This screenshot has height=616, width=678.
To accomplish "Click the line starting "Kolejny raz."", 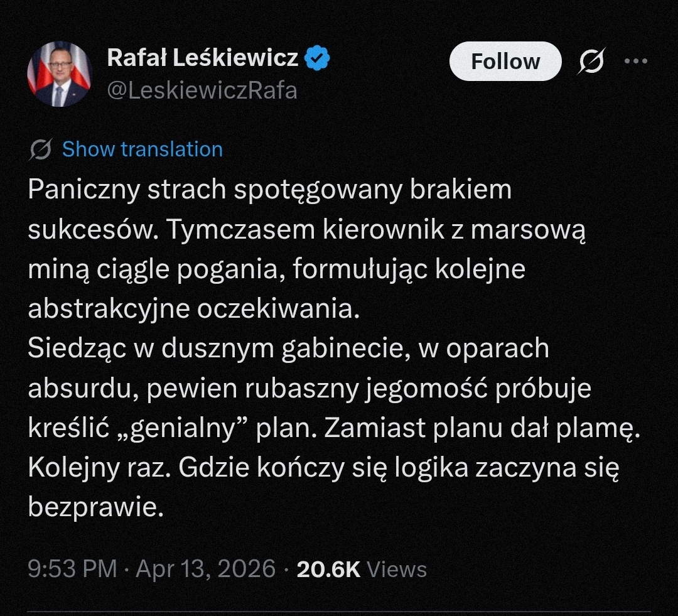I will click(323, 468).
